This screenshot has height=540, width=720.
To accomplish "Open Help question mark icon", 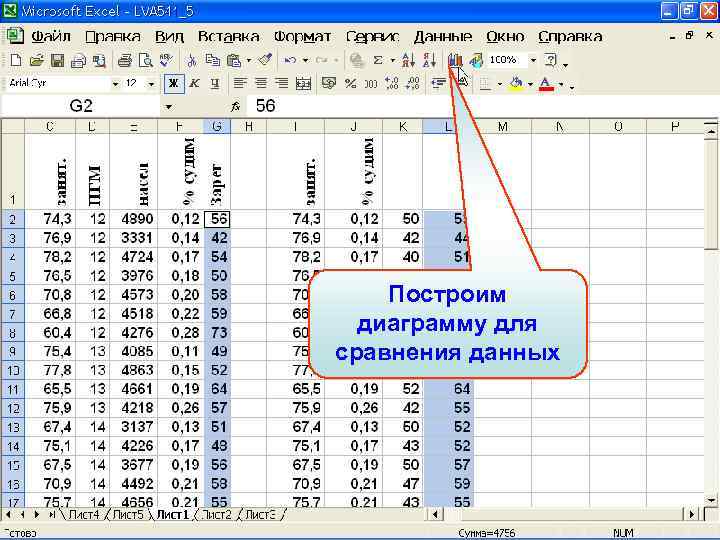I will (x=551, y=60).
